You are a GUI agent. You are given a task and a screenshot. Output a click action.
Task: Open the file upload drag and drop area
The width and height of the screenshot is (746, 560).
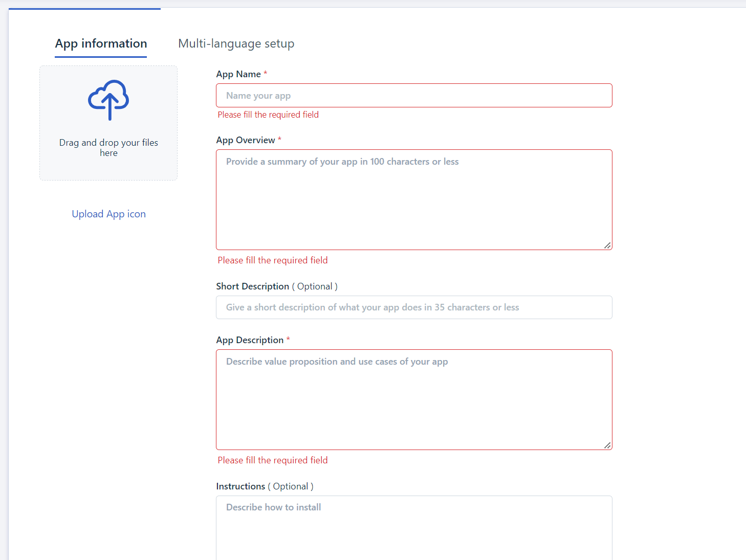[108, 123]
